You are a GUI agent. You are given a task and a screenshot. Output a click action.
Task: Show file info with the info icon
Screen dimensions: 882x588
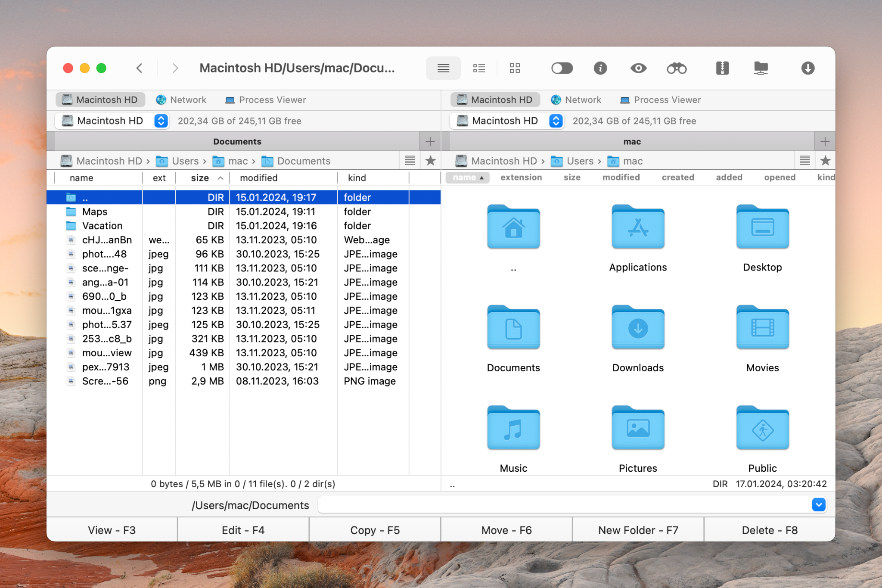point(600,68)
